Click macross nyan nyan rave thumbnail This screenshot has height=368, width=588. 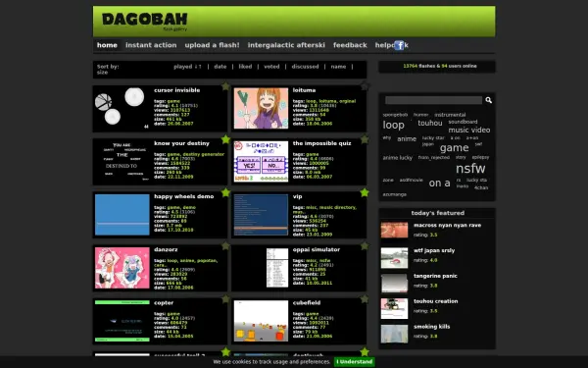(x=394, y=230)
